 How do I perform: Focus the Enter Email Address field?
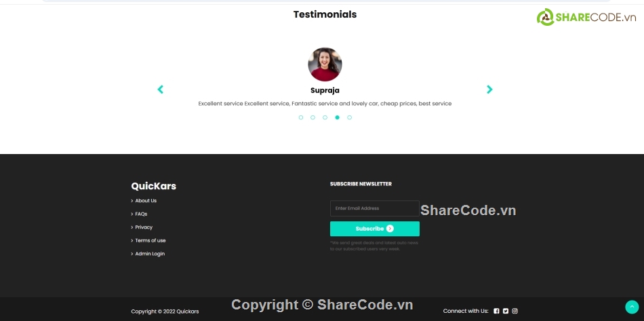tap(374, 208)
